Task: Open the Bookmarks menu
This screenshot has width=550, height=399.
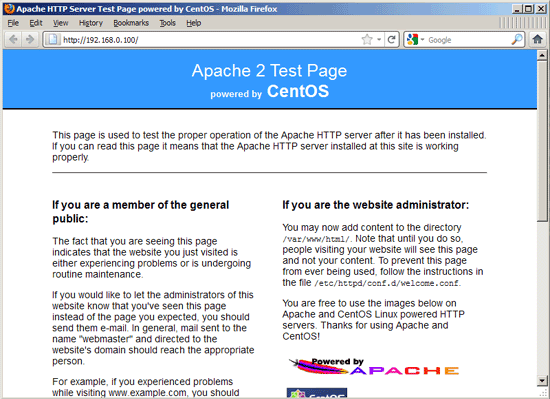Action: tap(131, 23)
